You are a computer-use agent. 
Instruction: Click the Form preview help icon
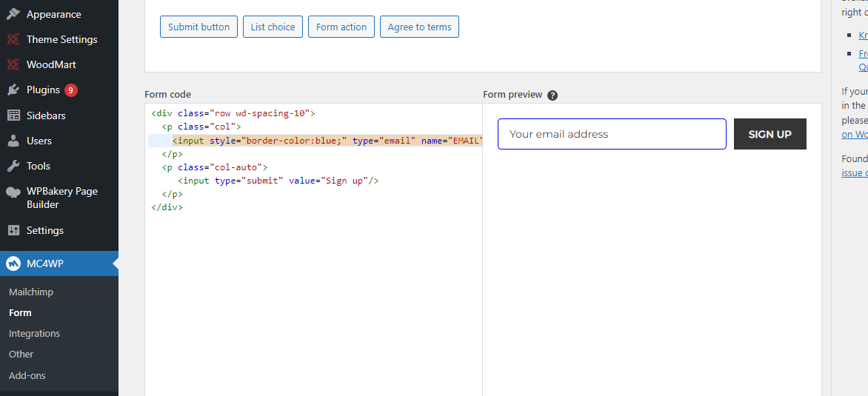click(552, 95)
